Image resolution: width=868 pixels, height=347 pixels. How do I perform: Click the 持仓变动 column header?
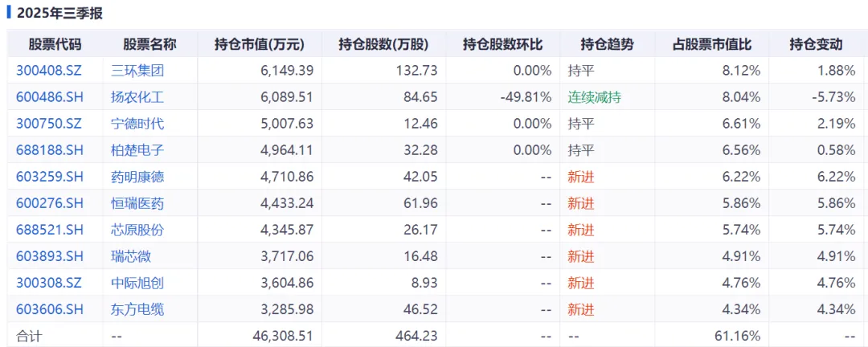coord(816,44)
